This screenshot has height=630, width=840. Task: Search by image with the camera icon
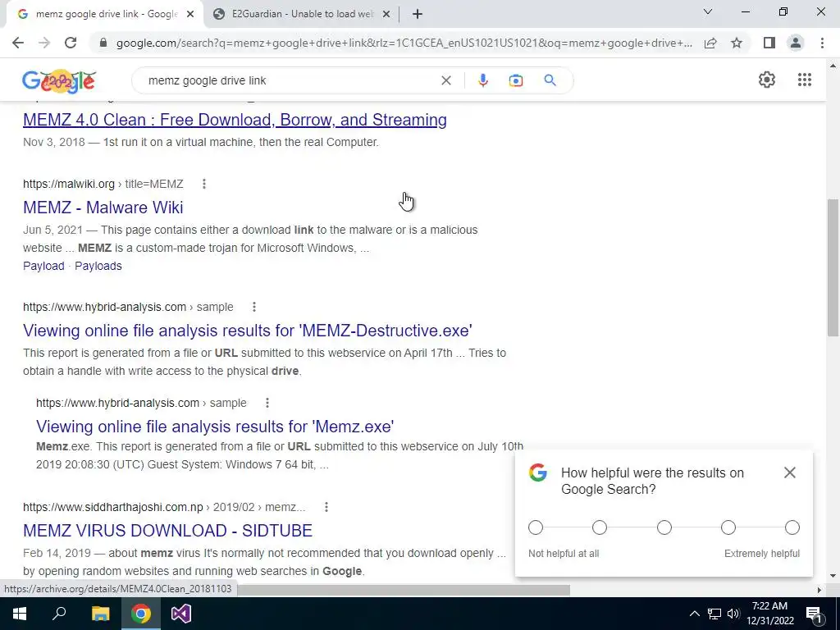[515, 80]
